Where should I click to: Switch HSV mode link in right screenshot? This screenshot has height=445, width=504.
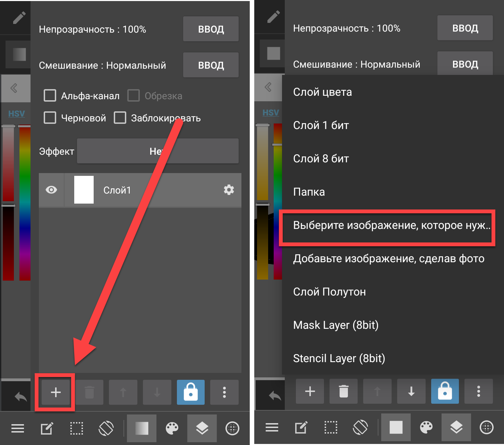271,113
